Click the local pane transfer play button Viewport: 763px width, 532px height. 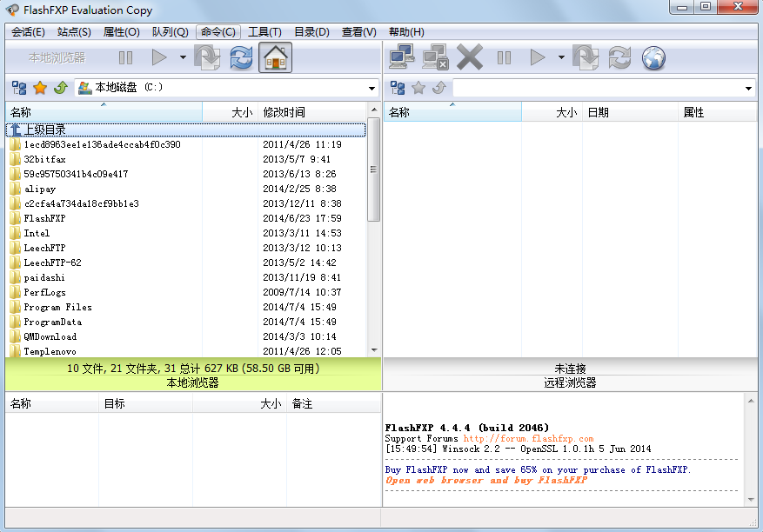click(159, 58)
